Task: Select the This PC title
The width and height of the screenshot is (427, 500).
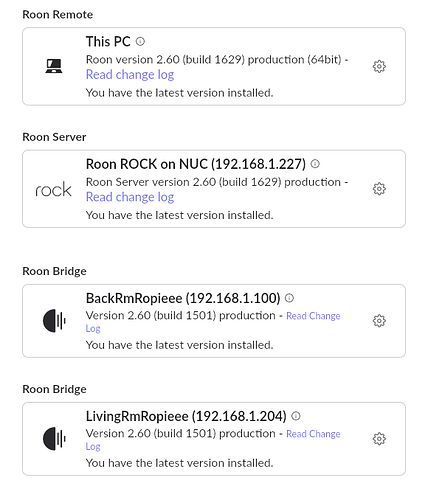Action: click(x=108, y=42)
